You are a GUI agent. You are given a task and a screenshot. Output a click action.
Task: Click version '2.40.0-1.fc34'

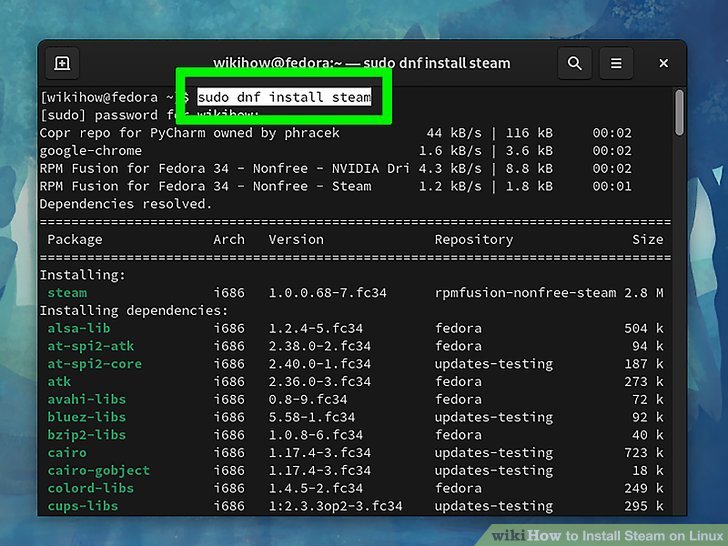pyautogui.click(x=319, y=364)
